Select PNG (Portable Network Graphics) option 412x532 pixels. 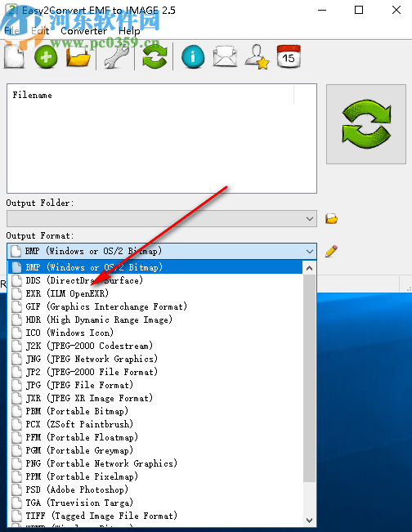(155, 463)
